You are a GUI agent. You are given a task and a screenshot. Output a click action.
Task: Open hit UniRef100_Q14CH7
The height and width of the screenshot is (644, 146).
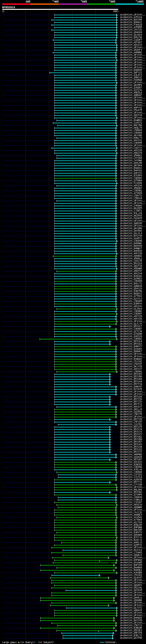tap(131, 578)
